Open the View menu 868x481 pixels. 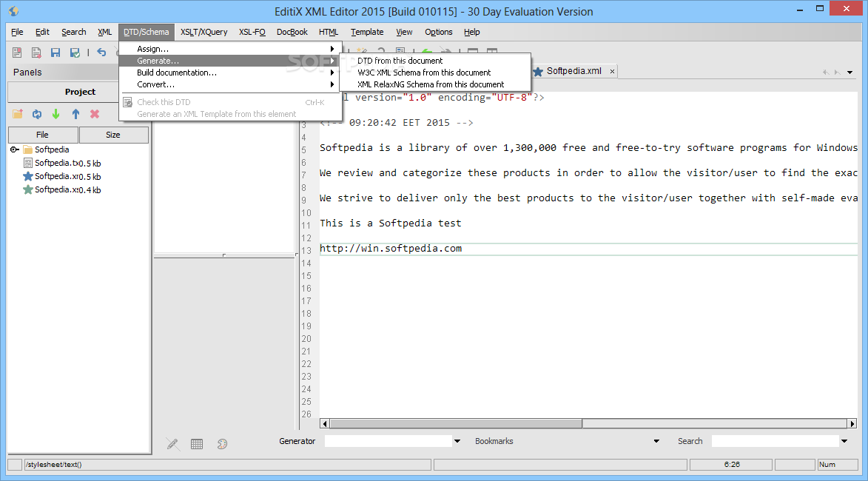point(404,32)
